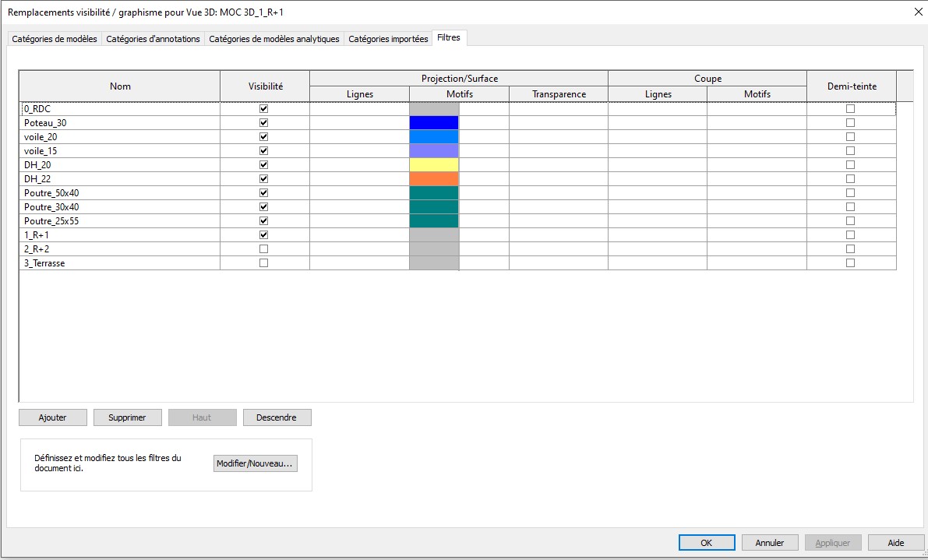Click the Projection Lignes cell for Poteau_30
Viewport: 928px width, 560px height.
click(x=359, y=123)
